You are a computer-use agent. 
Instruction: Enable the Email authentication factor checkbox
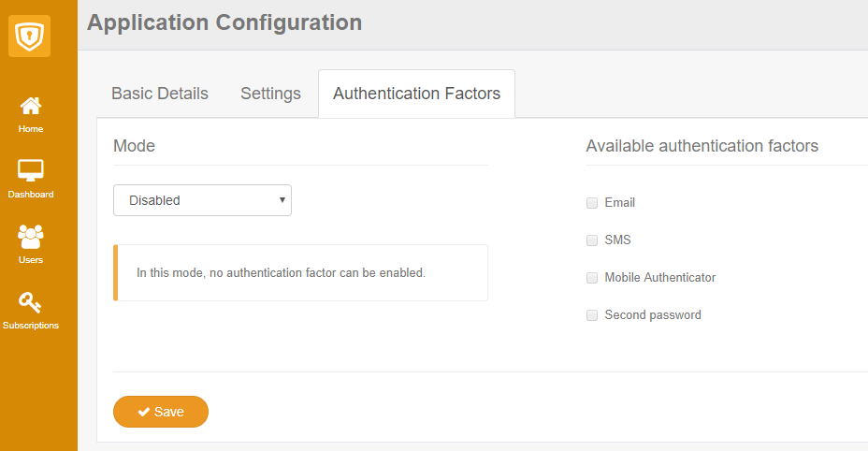[x=592, y=203]
